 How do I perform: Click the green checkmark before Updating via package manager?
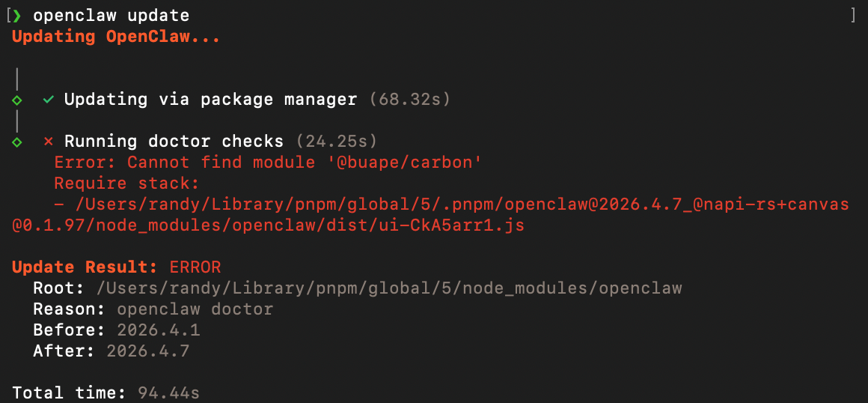tap(49, 100)
